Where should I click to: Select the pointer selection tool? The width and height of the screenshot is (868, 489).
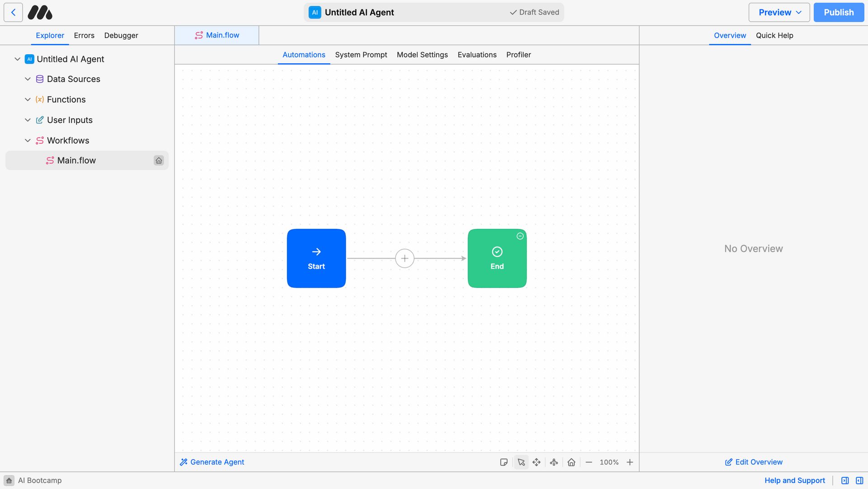(x=521, y=462)
